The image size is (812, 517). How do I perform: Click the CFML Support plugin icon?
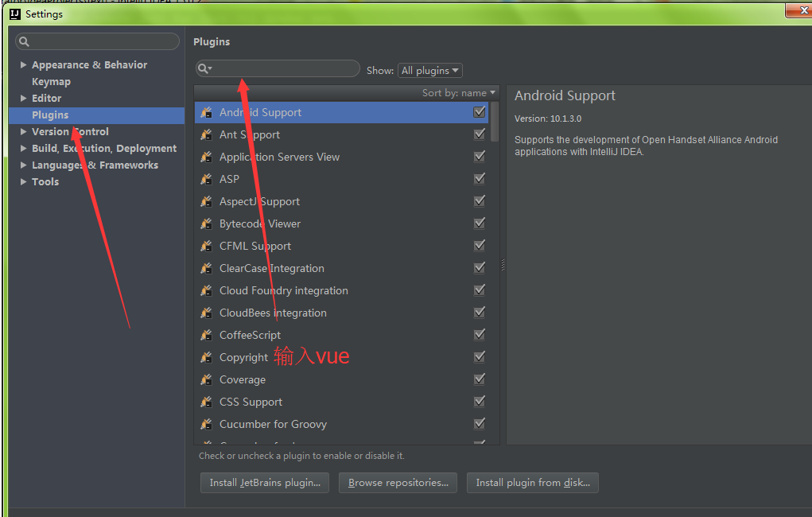pos(206,246)
